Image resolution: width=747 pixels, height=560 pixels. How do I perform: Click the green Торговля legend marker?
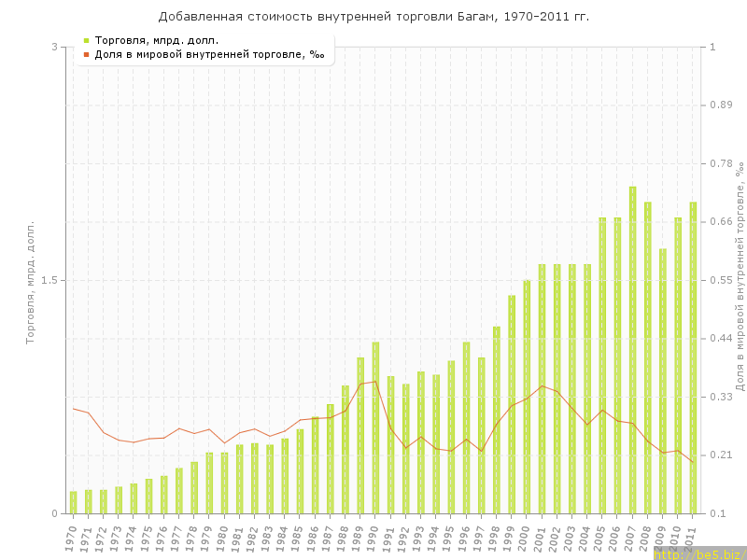[x=86, y=40]
